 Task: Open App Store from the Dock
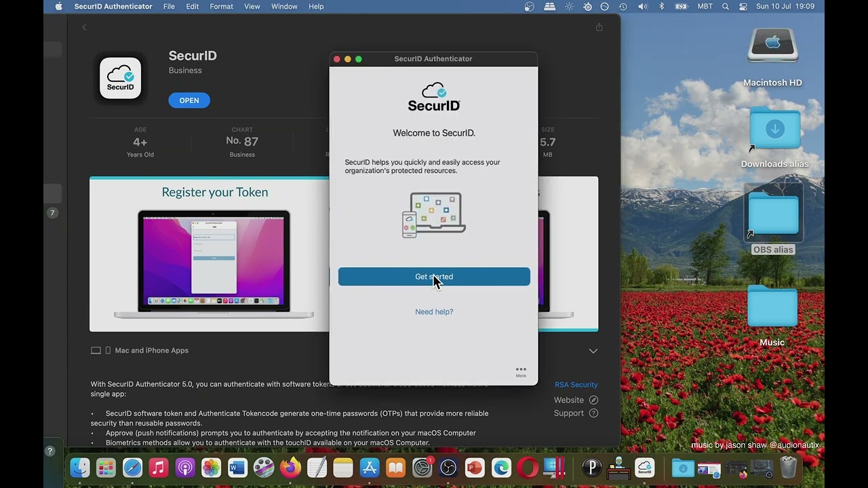370,468
